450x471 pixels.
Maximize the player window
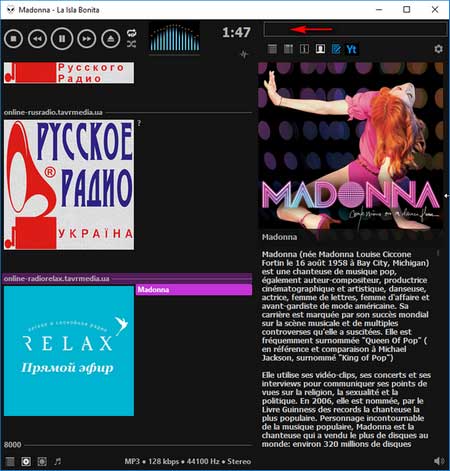point(407,9)
